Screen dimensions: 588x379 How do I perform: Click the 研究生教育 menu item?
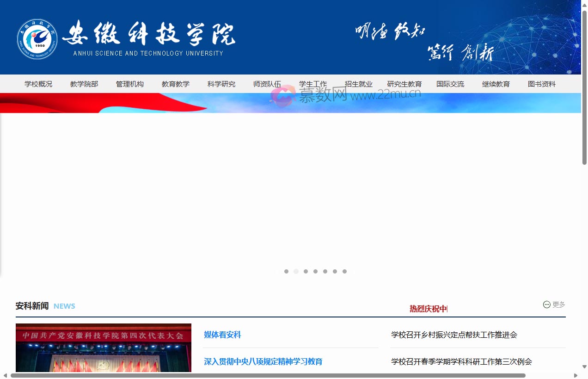(x=404, y=84)
